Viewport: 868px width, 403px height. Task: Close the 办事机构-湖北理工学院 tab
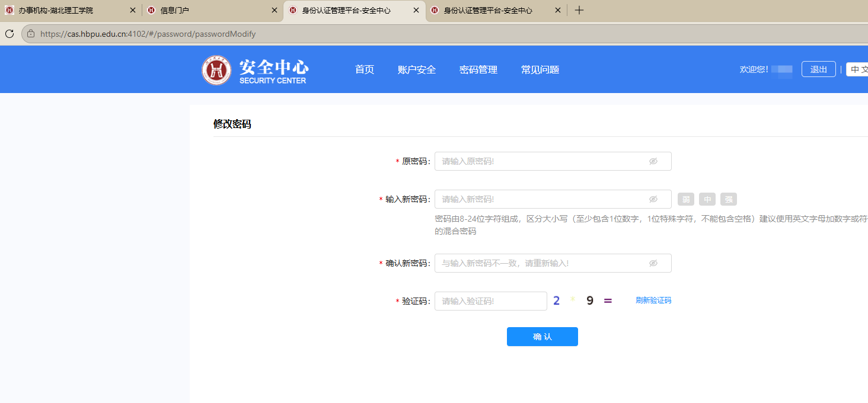[x=133, y=10]
